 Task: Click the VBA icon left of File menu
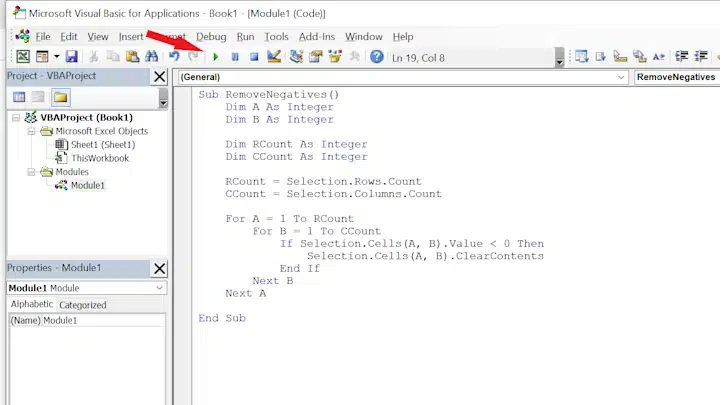(x=22, y=36)
